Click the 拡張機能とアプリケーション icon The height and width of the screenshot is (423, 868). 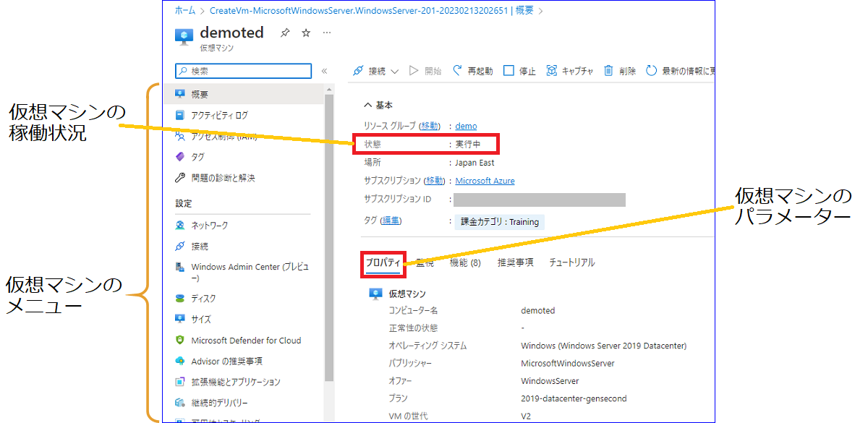pos(180,382)
